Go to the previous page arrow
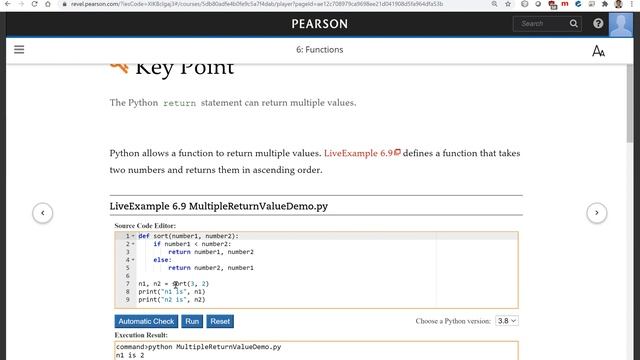 43,213
